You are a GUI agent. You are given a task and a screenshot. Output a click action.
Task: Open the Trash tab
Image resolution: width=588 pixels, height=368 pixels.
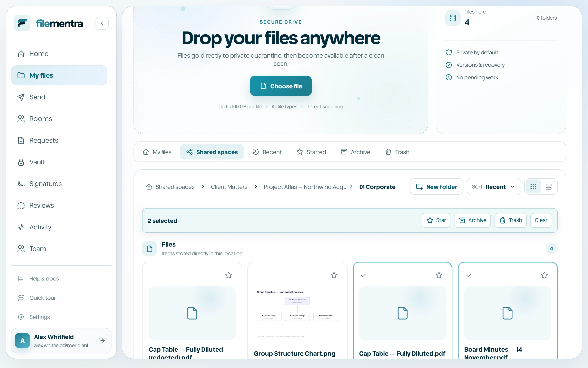(397, 152)
